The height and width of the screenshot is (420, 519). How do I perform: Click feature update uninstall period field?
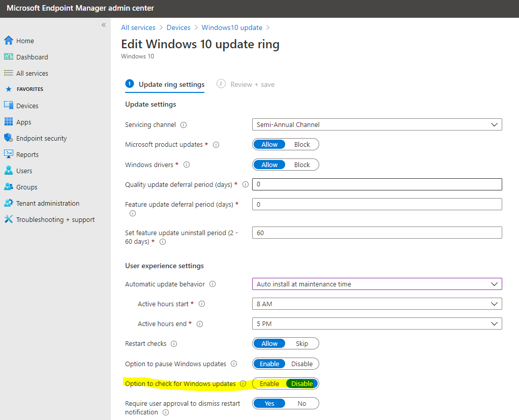tap(377, 233)
